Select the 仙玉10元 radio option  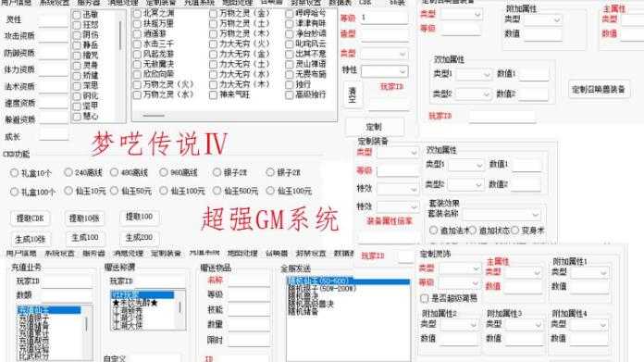(68, 191)
